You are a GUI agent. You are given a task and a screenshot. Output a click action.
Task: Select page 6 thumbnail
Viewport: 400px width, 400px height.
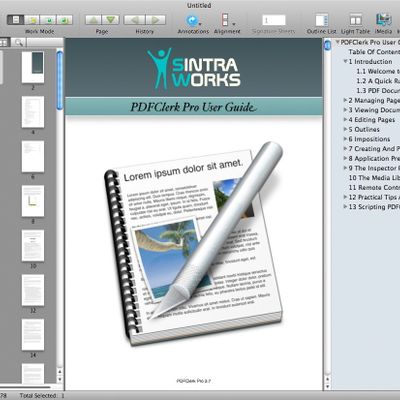(x=33, y=156)
